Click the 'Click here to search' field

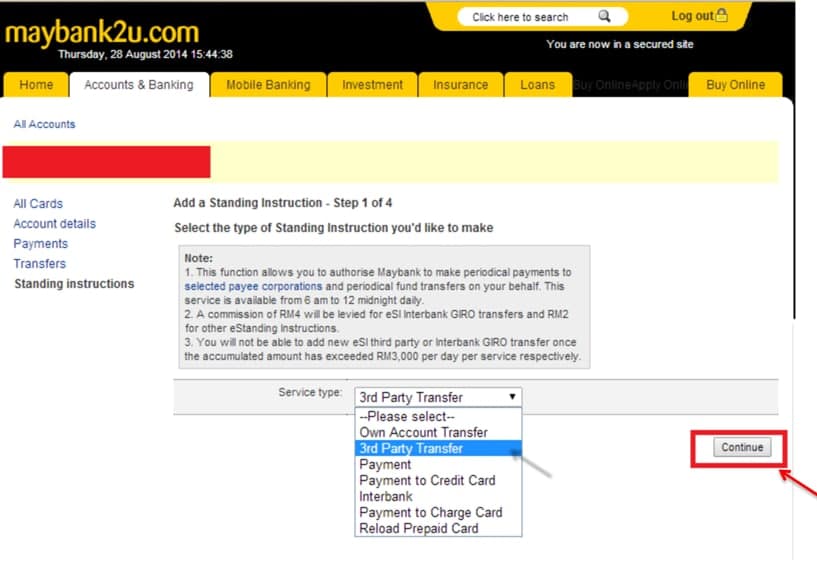pos(542,17)
